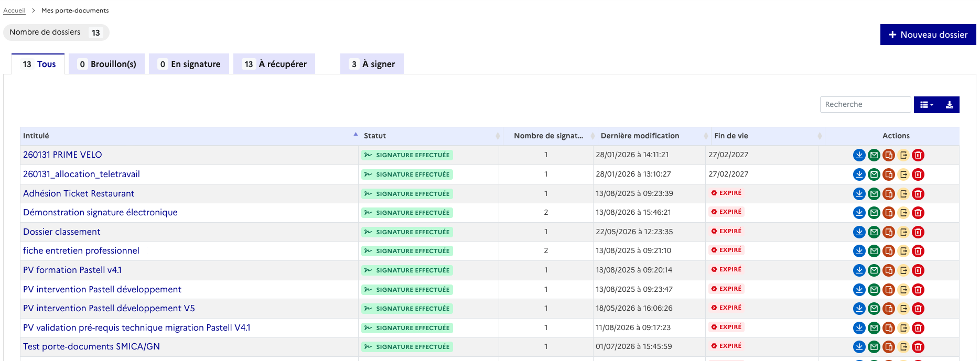
Task: Email the Adhésion Ticket Restaurant dossier
Action: click(874, 194)
